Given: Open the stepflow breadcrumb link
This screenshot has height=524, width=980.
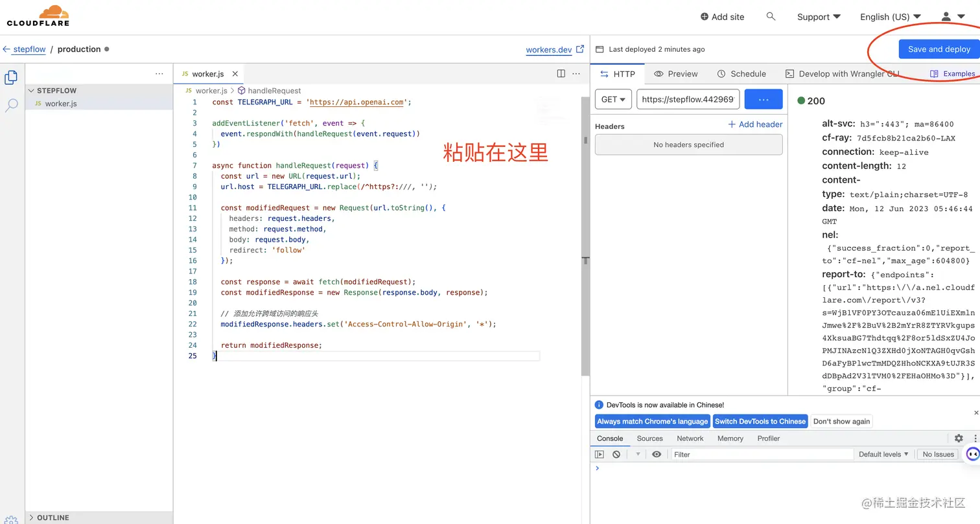Looking at the screenshot, I should [29, 49].
